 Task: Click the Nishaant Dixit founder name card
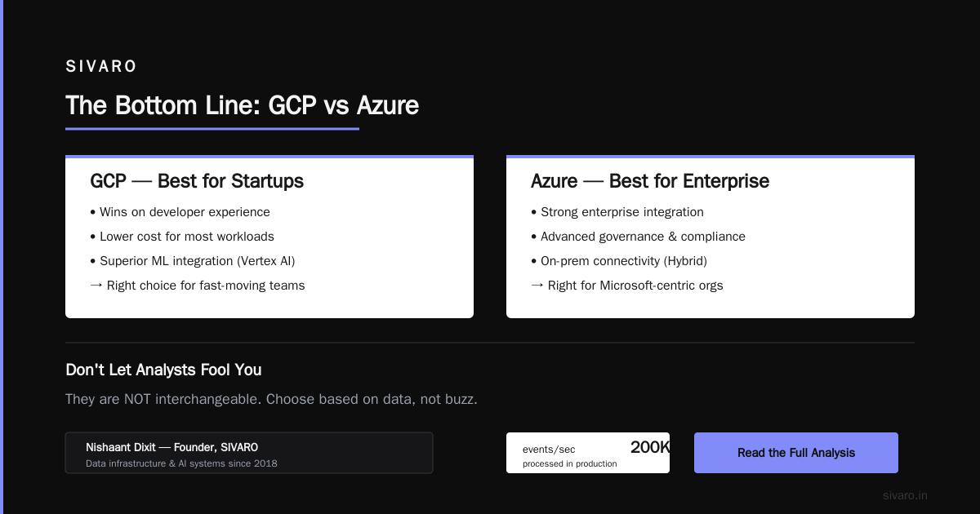[249, 453]
